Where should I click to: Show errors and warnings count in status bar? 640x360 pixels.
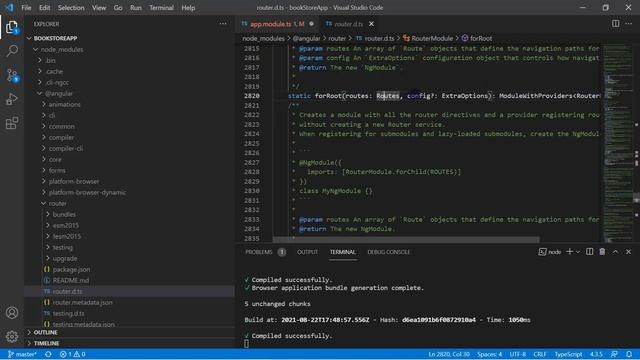(72, 354)
